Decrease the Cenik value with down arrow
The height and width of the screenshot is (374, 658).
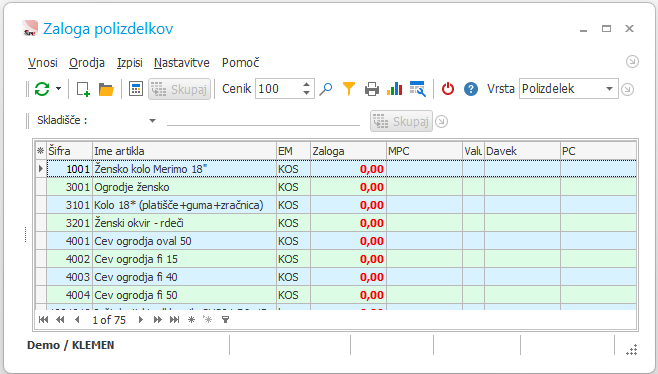point(307,93)
